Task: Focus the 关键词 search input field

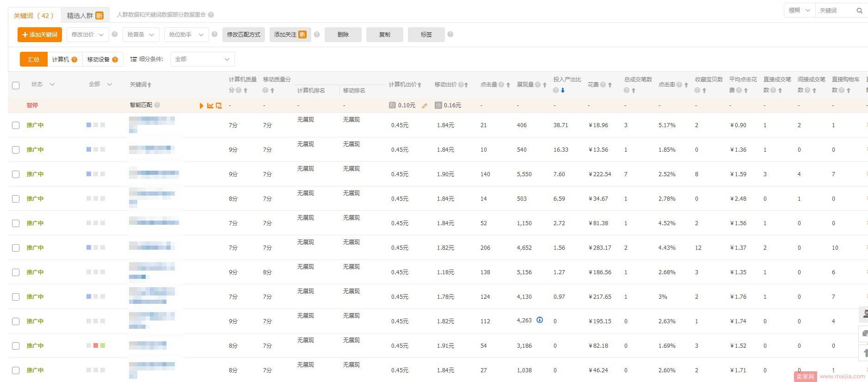Action: [x=836, y=10]
